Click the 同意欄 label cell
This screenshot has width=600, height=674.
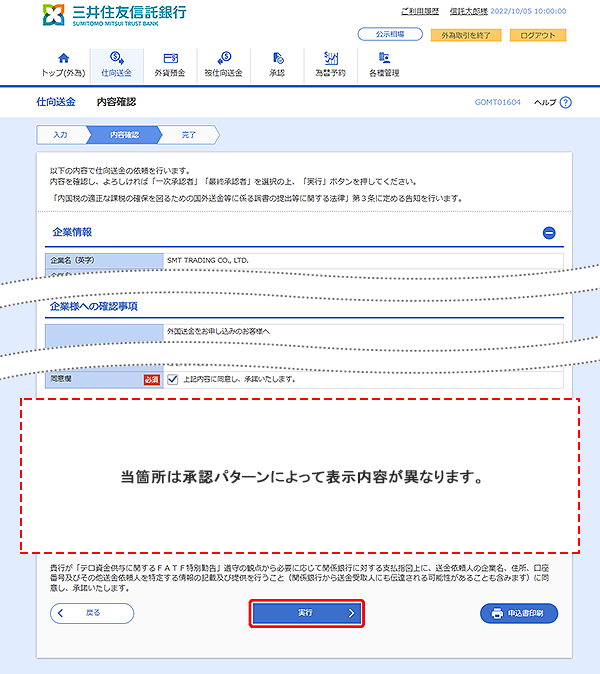tap(104, 379)
